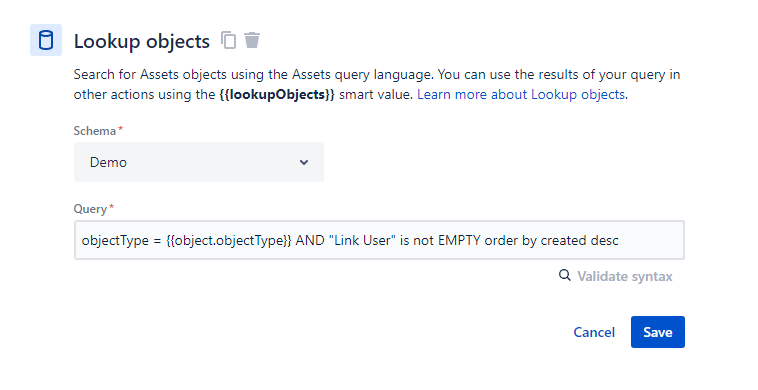Click the word EMPTY in the query
Image resolution: width=758 pixels, height=390 pixels.
[459, 240]
